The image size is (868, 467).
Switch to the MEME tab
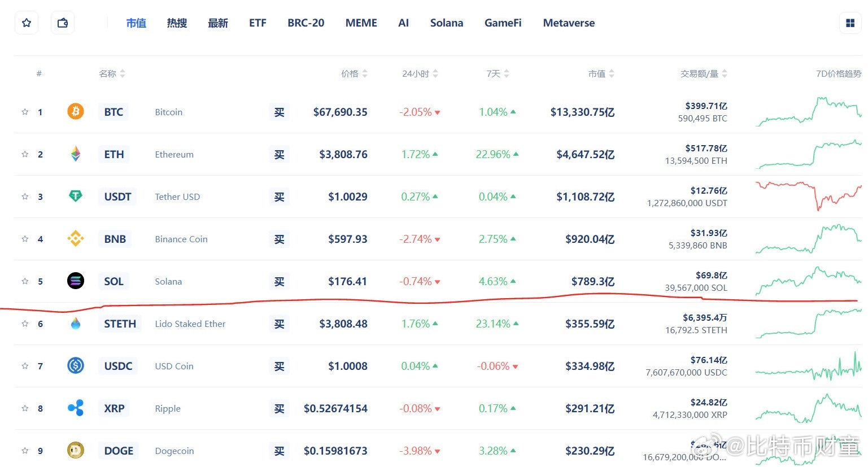point(361,23)
